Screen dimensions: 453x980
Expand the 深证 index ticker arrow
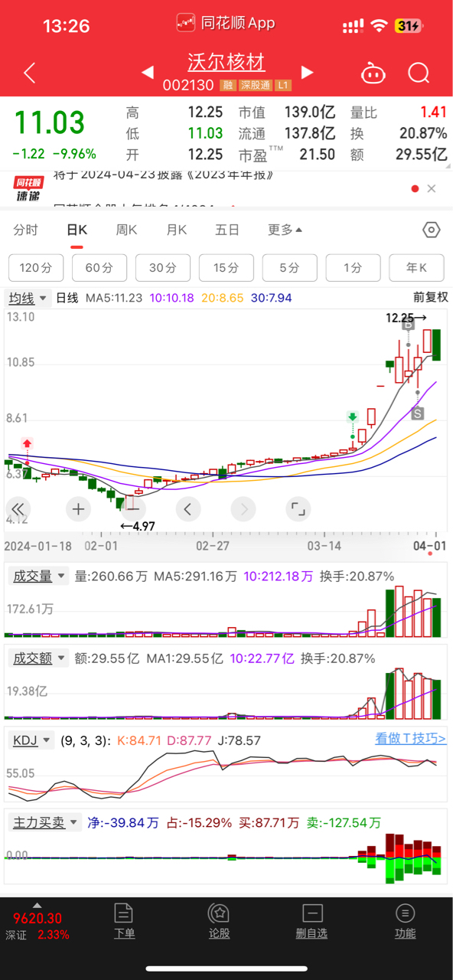pos(37,905)
